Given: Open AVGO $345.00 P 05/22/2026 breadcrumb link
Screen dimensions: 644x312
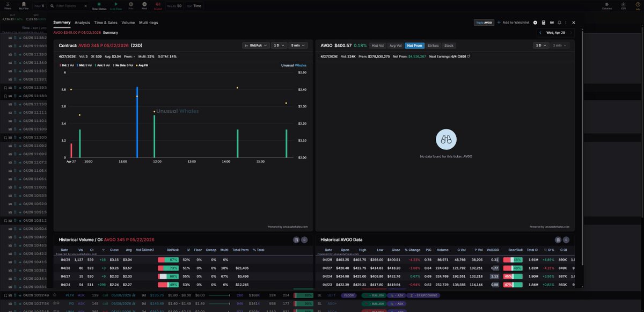Looking at the screenshot, I should (77, 32).
